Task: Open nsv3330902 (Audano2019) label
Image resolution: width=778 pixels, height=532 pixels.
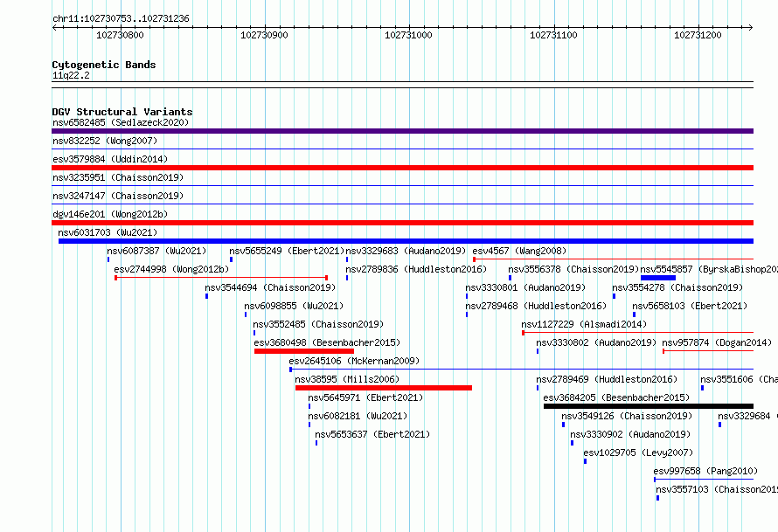Action: (630, 434)
